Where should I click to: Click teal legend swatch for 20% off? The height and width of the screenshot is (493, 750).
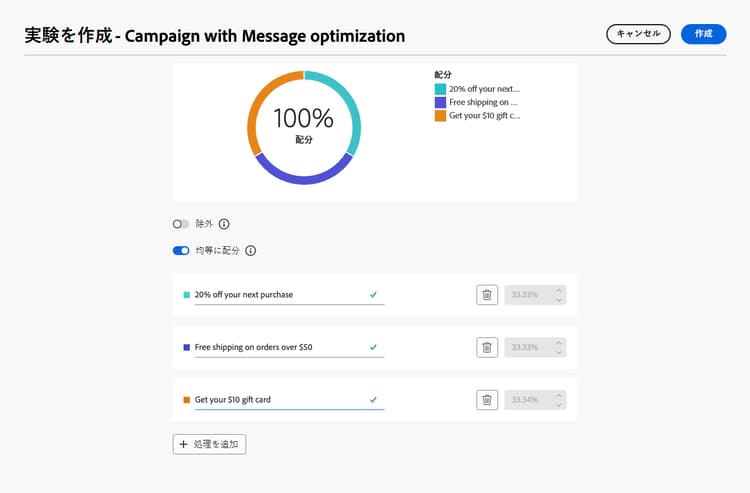point(440,89)
